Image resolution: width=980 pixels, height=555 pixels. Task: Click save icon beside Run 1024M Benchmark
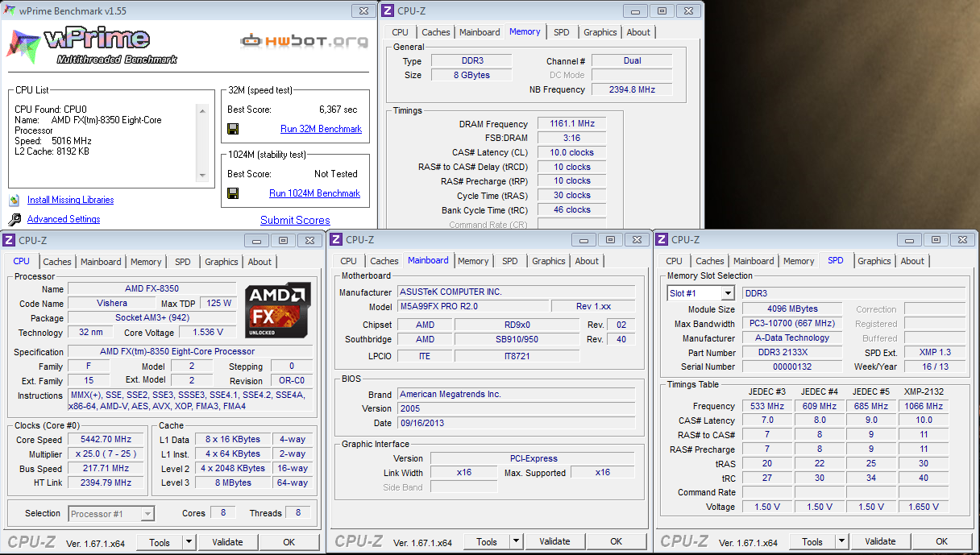pyautogui.click(x=233, y=193)
